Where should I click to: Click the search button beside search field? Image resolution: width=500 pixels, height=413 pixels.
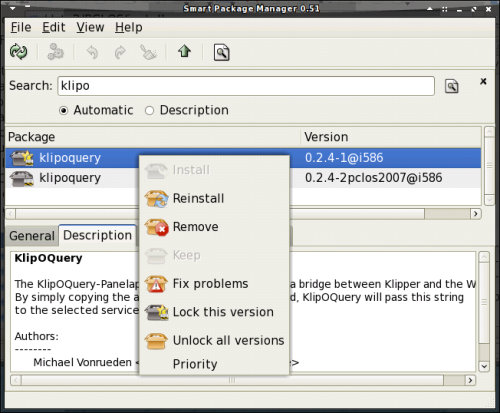point(452,86)
